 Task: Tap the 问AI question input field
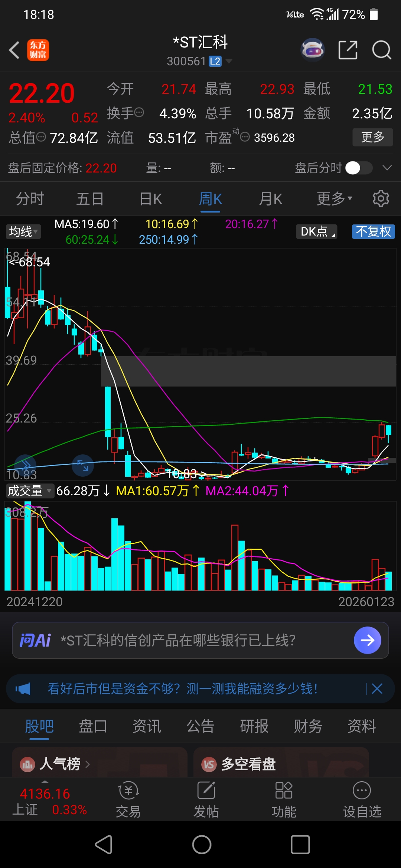click(x=200, y=640)
